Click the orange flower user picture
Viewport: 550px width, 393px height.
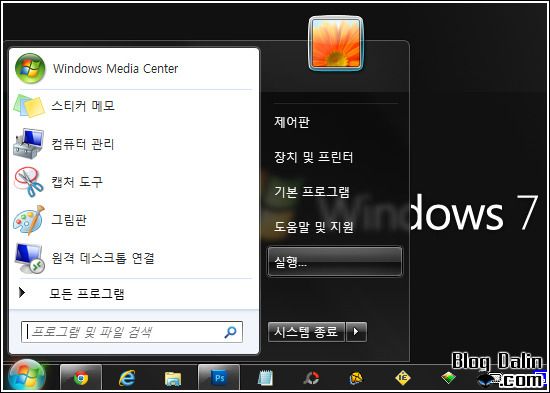[336, 44]
